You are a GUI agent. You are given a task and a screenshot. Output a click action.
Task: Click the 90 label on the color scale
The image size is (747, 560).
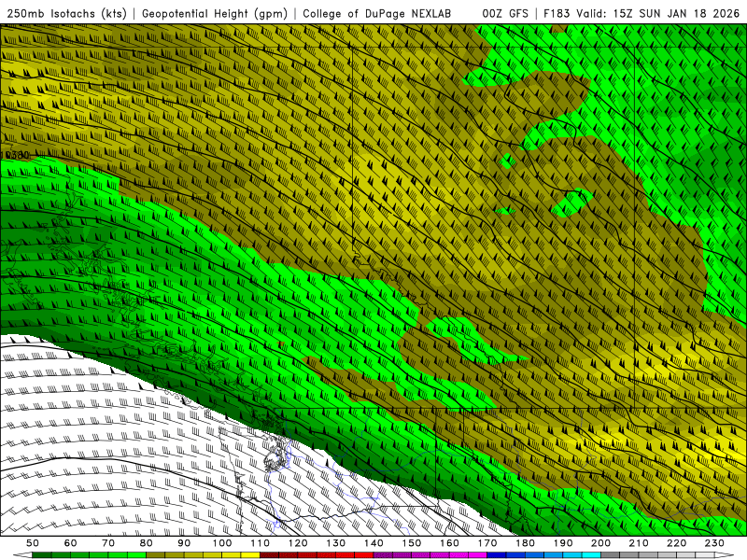(184, 543)
